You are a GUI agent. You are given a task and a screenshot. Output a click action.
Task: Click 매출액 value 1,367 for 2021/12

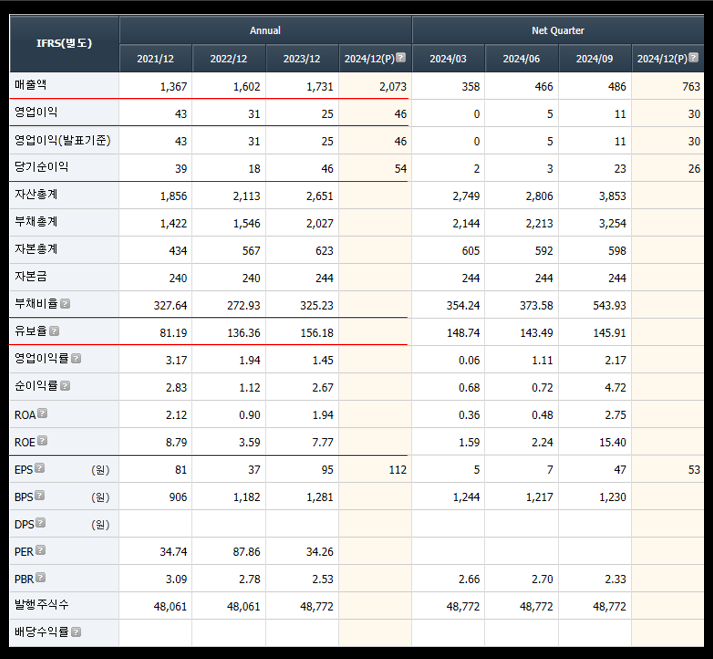pyautogui.click(x=173, y=87)
